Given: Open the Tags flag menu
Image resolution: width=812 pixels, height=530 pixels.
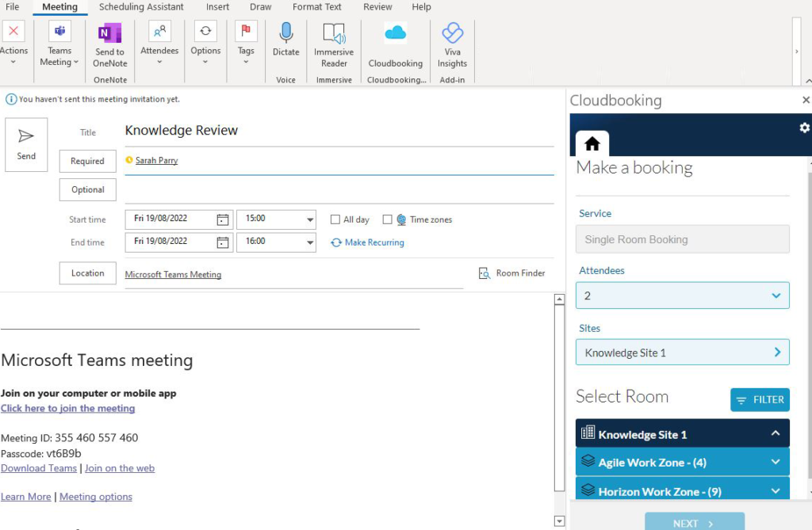Looking at the screenshot, I should click(x=246, y=44).
